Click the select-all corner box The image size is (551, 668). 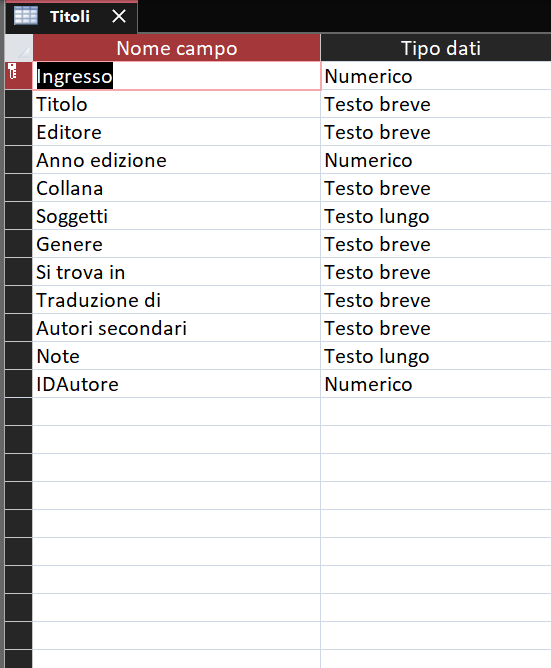[19, 48]
